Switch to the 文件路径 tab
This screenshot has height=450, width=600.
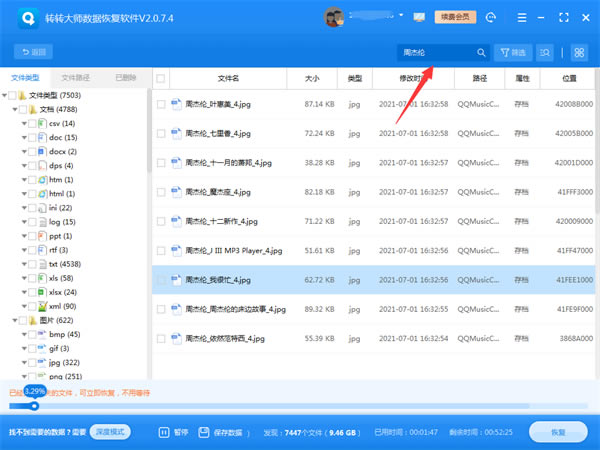click(x=75, y=77)
